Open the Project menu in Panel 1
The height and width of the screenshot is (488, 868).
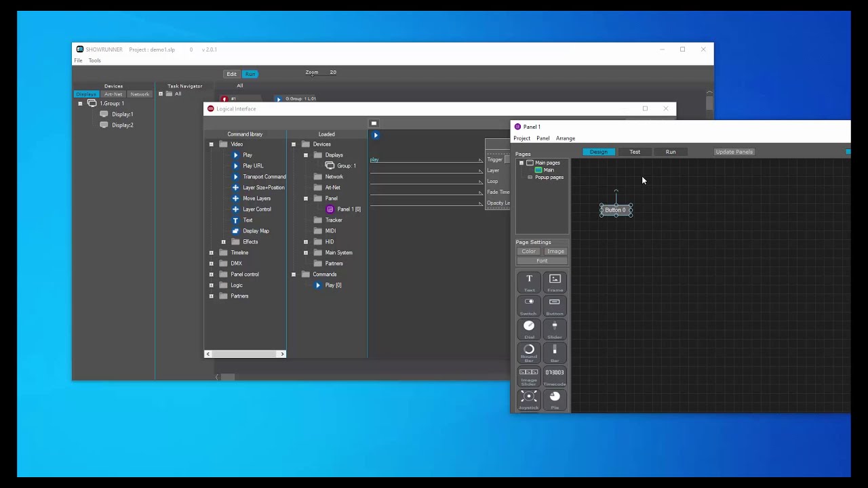click(x=522, y=138)
